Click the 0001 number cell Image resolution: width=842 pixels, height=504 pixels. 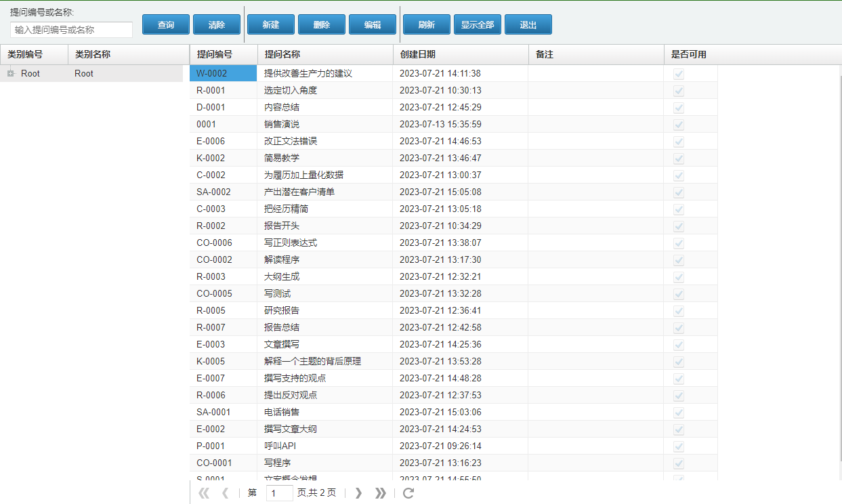point(224,124)
